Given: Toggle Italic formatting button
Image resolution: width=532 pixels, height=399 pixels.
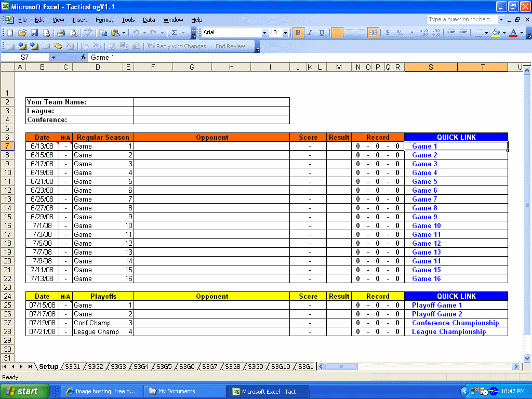Looking at the screenshot, I should pos(310,33).
